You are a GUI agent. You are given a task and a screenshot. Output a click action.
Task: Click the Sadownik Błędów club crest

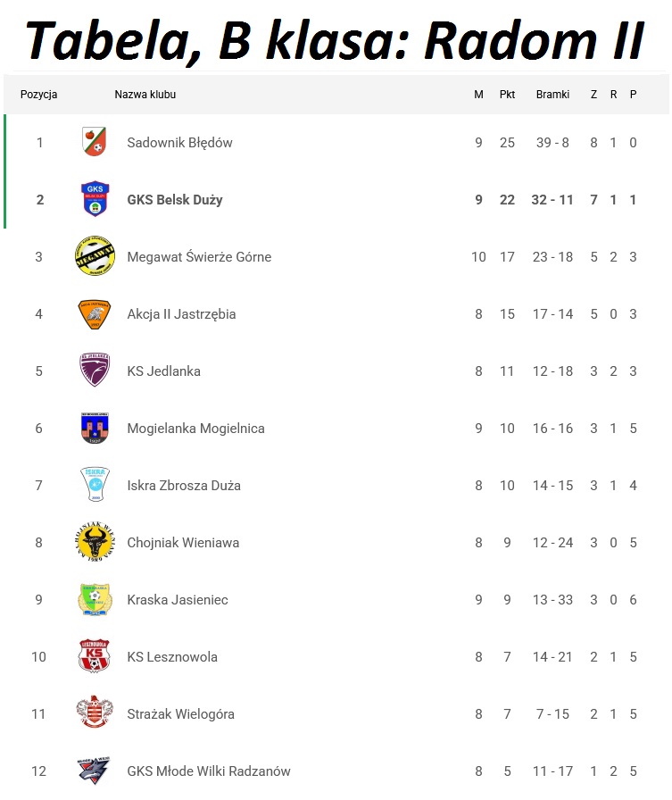click(x=94, y=142)
